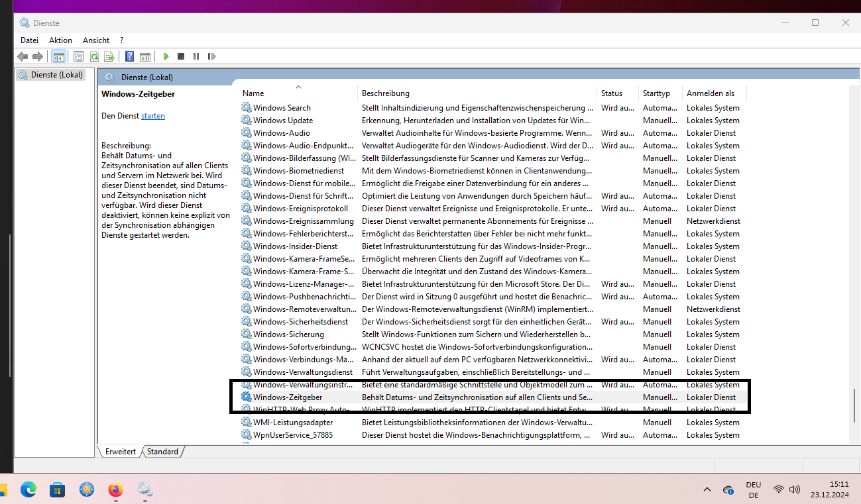Toggle the action pane toolbar icon
The height and width of the screenshot is (504, 861).
[145, 57]
